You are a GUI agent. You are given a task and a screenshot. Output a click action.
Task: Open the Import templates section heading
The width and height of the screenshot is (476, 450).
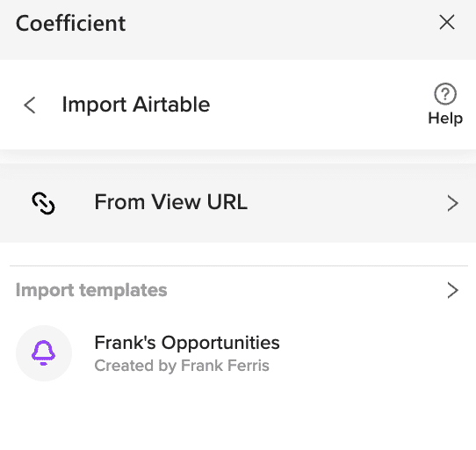click(x=91, y=290)
